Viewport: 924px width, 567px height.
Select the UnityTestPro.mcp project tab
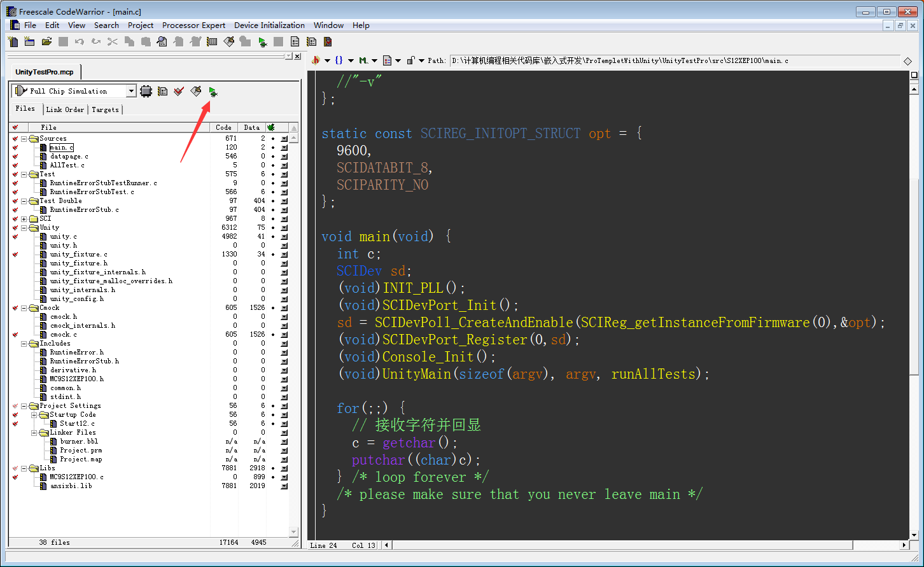coord(45,72)
